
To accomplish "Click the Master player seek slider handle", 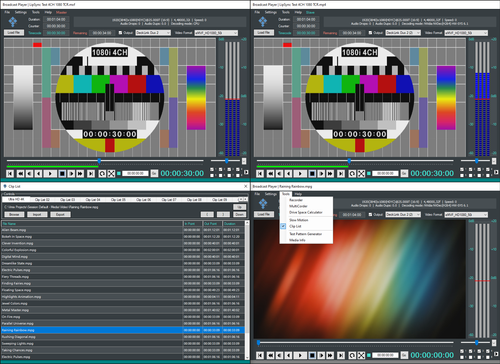I will (99, 161).
